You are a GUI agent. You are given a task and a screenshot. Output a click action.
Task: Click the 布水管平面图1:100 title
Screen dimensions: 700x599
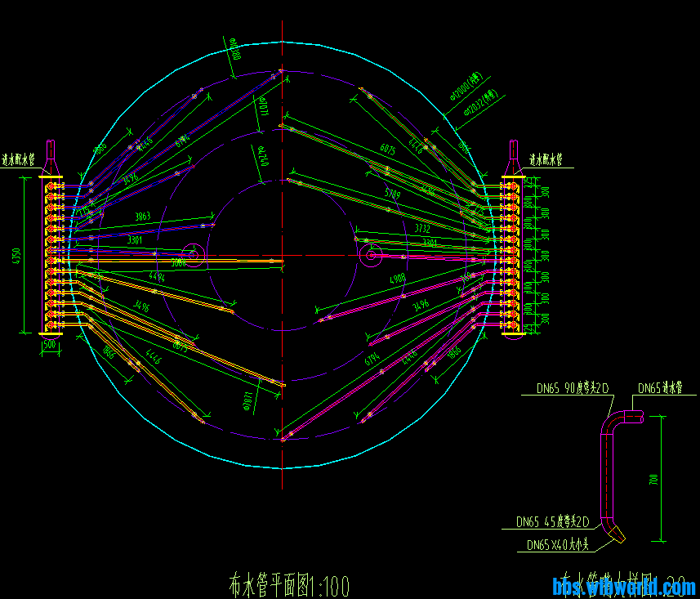click(x=289, y=584)
